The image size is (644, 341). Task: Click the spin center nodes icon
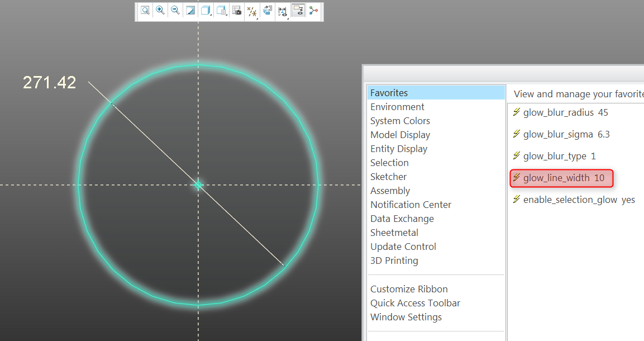314,11
